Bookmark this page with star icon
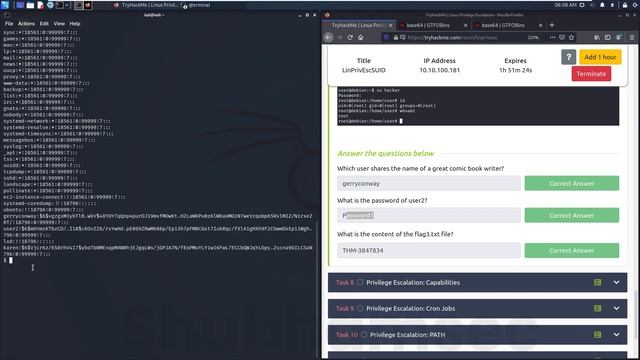The height and width of the screenshot is (360, 640). pyautogui.click(x=571, y=37)
